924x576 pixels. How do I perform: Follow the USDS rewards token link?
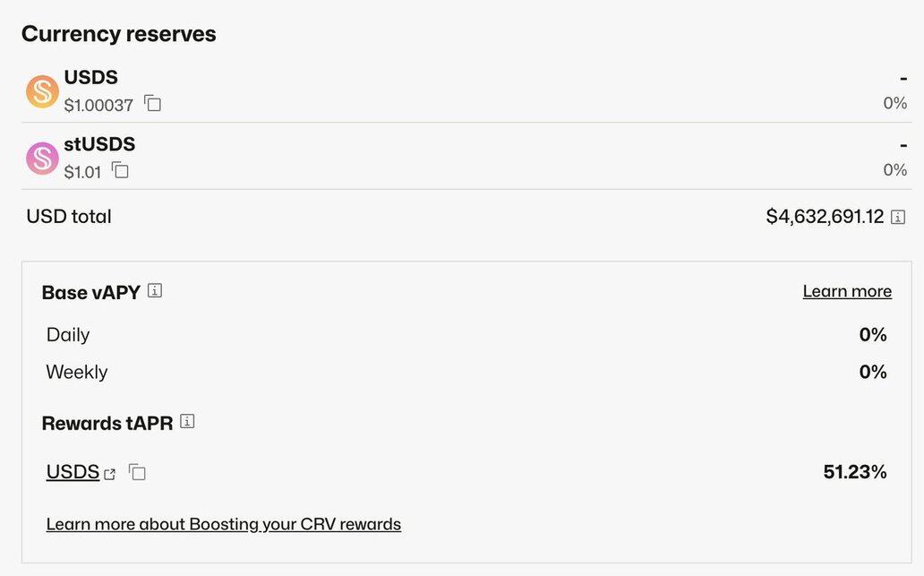tap(73, 472)
